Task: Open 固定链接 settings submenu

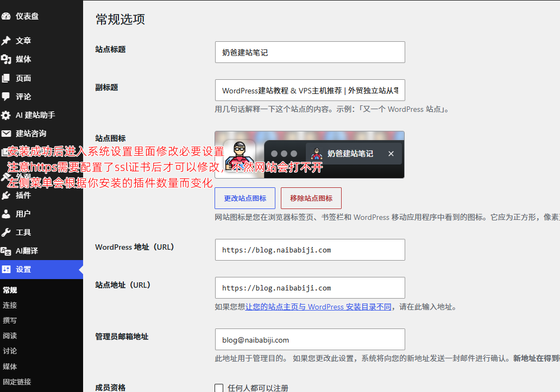Action: coord(17,382)
